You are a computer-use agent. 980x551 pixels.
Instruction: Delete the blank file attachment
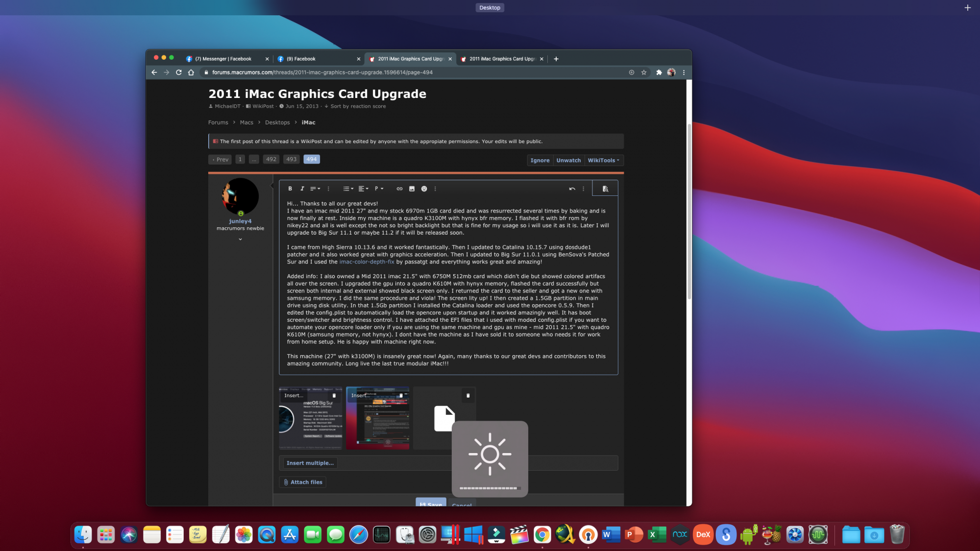tap(468, 395)
